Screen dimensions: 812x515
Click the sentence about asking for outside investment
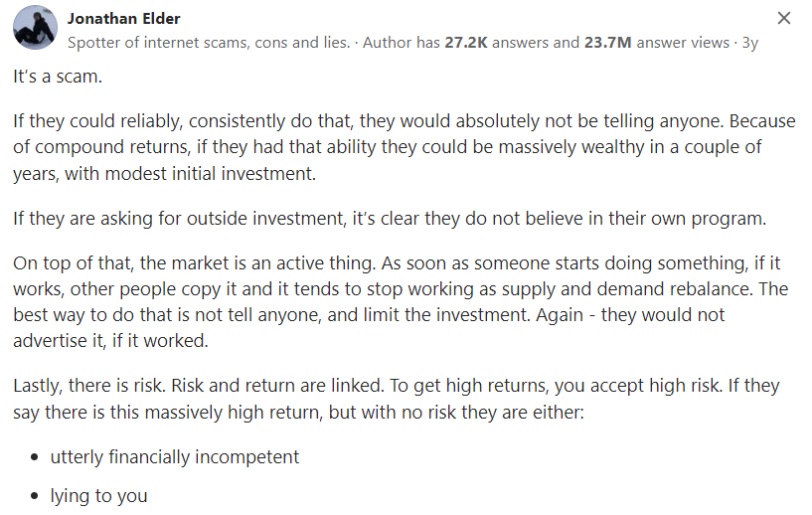coord(390,219)
